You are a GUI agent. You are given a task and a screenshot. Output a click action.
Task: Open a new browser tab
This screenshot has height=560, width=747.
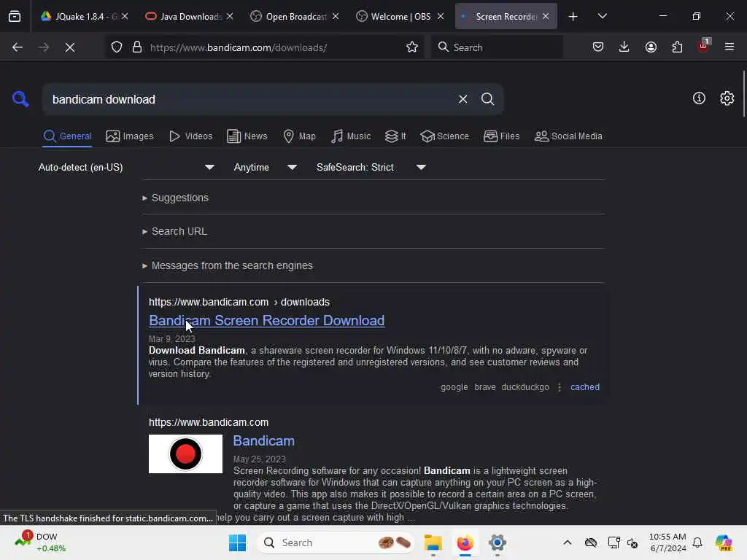573,17
